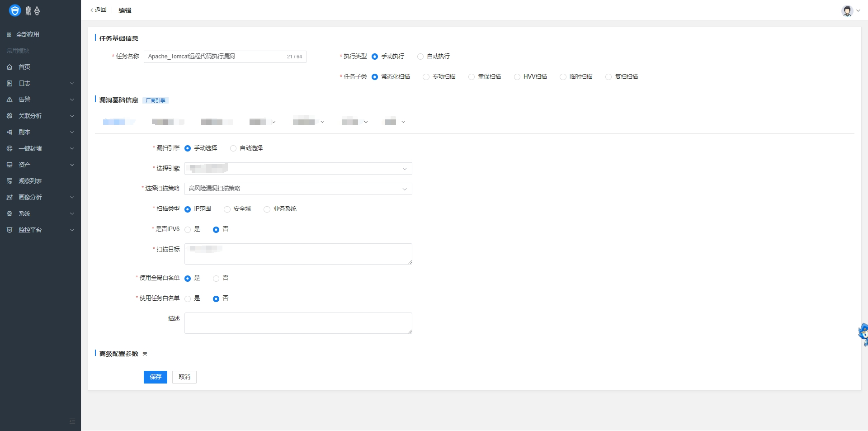
Task: Click the alert triangle icon for 告警
Action: tap(9, 99)
